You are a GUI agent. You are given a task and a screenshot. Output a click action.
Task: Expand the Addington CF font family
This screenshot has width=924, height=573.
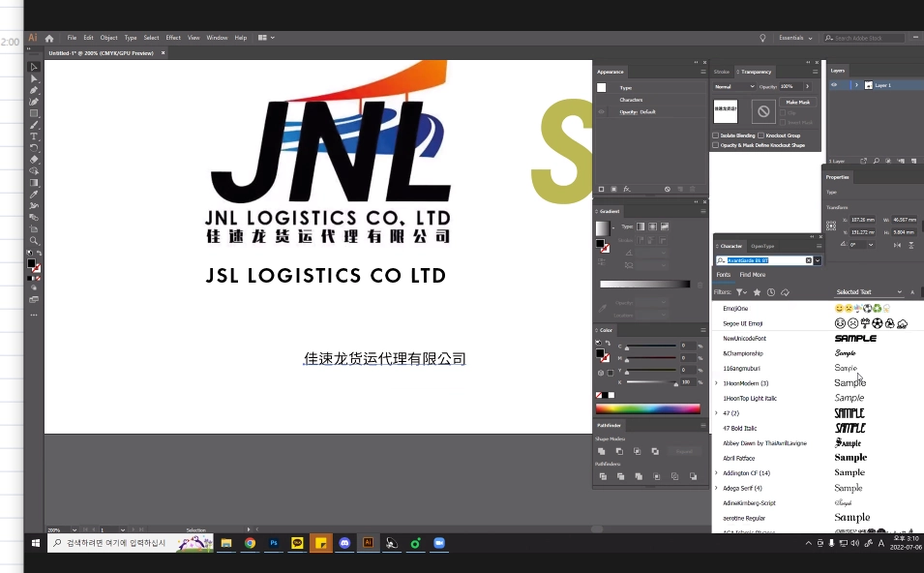pyautogui.click(x=717, y=472)
